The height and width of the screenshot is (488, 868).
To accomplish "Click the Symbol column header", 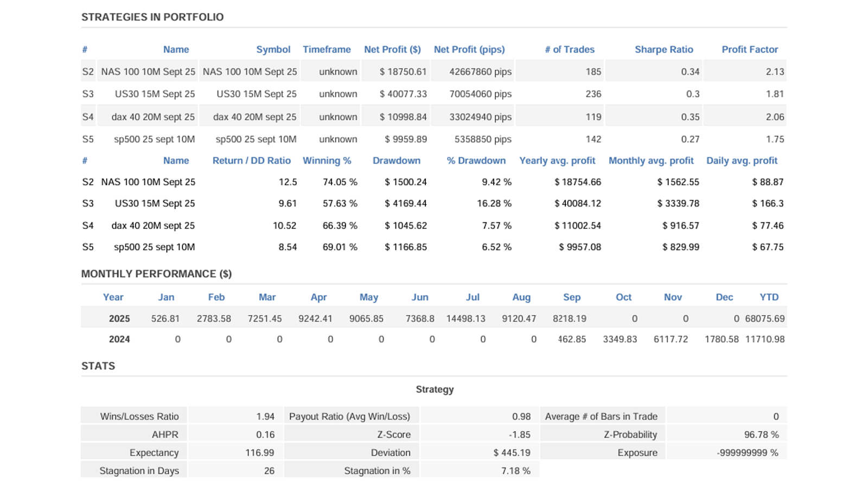I will click(x=273, y=49).
